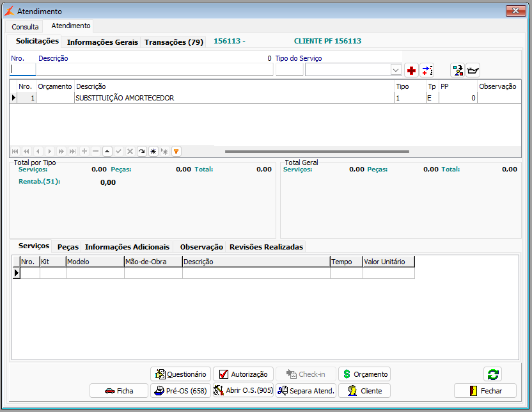Click the navigator minus delete-record icon

pyautogui.click(x=96, y=152)
